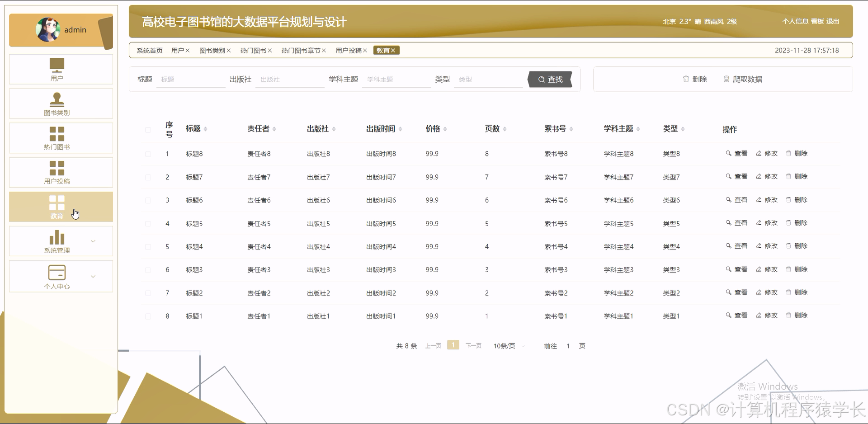Click the trash icon for 标题5 row
The height and width of the screenshot is (424, 868).
[788, 223]
